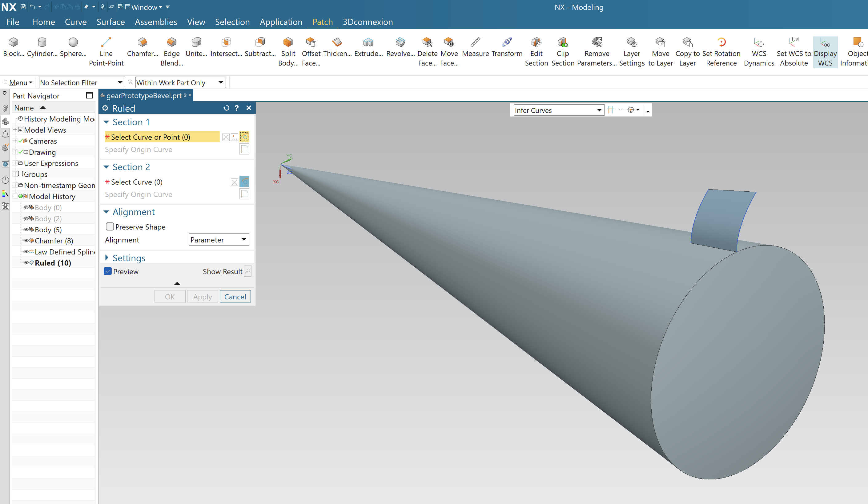Open the Infer Curves dropdown
868x504 pixels.
558,110
